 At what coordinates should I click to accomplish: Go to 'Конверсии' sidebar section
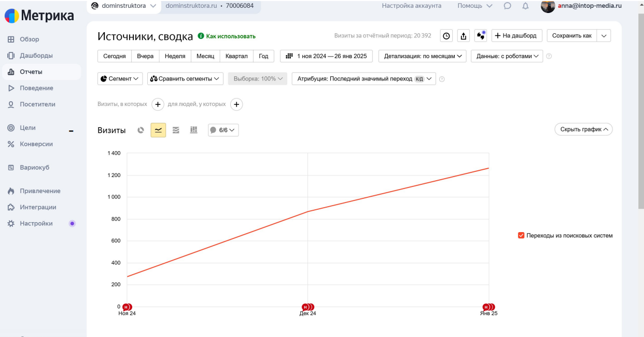point(36,144)
